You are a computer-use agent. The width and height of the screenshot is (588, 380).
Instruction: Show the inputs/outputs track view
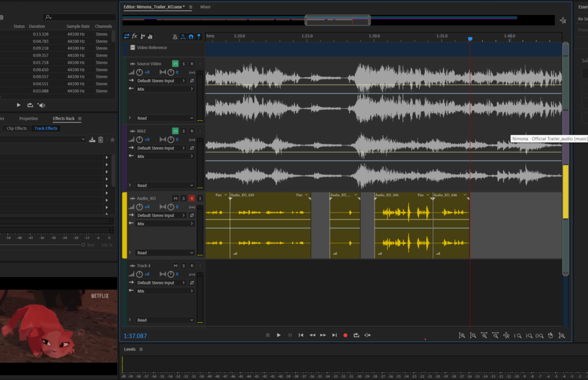click(x=126, y=36)
